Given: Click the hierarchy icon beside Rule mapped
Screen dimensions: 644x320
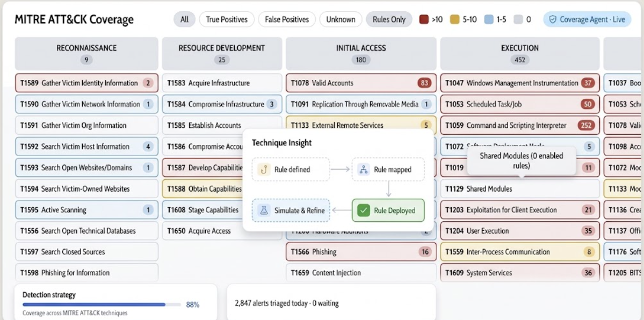Looking at the screenshot, I should 364,169.
